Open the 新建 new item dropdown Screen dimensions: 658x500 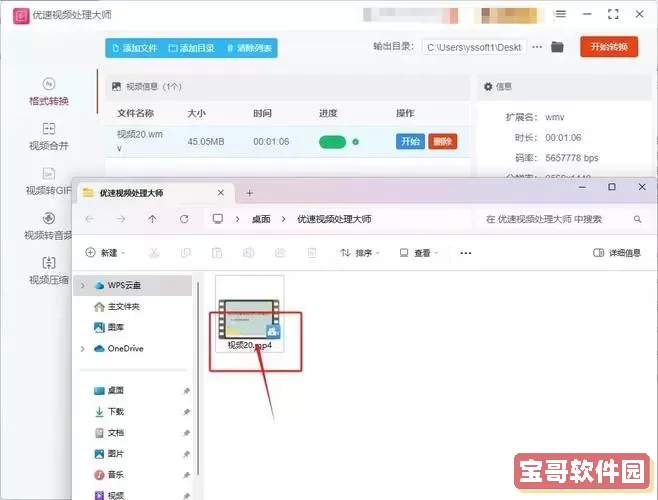point(105,253)
